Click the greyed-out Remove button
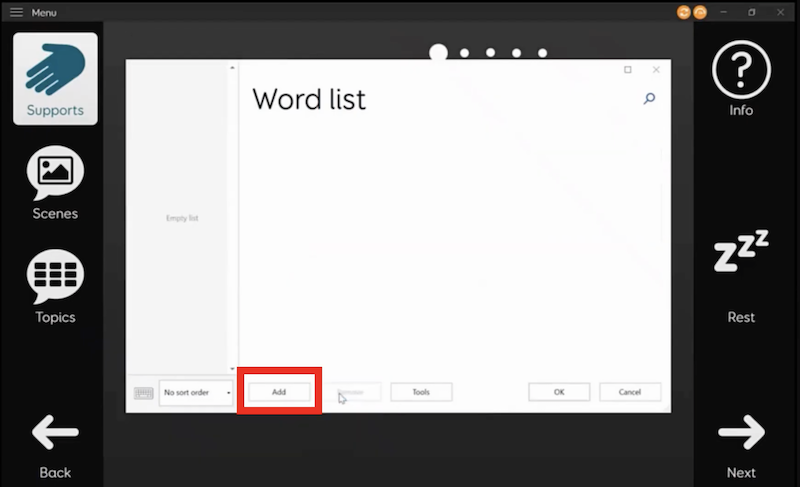Screen dimensions: 800x487 (x=351, y=392)
